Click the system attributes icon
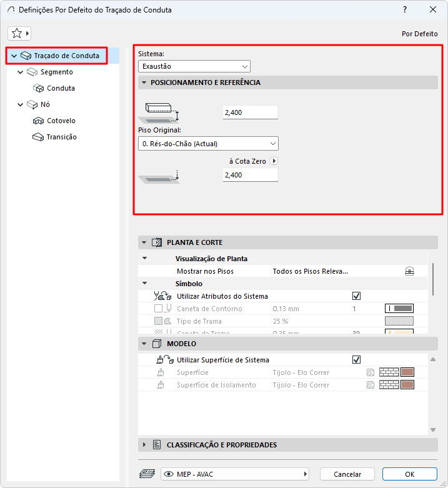This screenshot has width=448, height=488. (162, 296)
